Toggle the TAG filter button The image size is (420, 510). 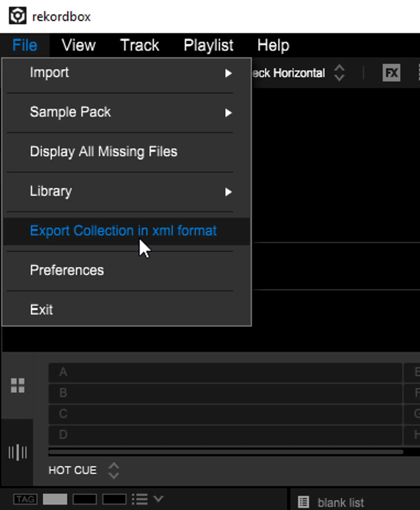tap(25, 499)
